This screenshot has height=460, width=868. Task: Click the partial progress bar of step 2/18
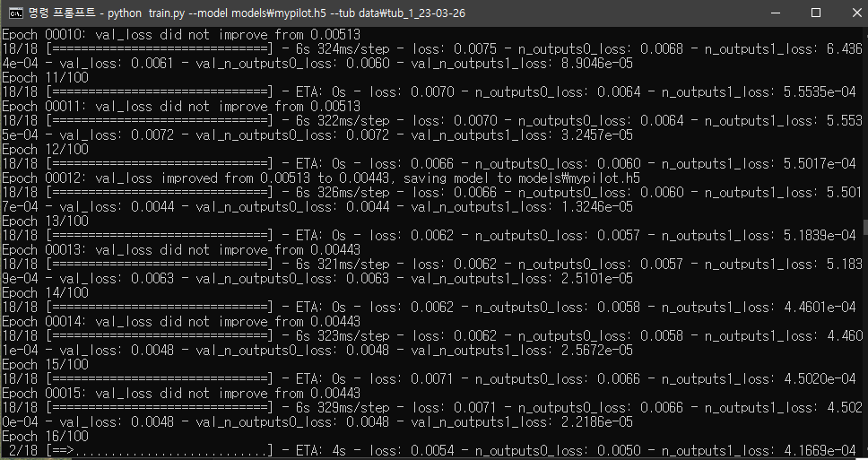pyautogui.click(x=161, y=451)
